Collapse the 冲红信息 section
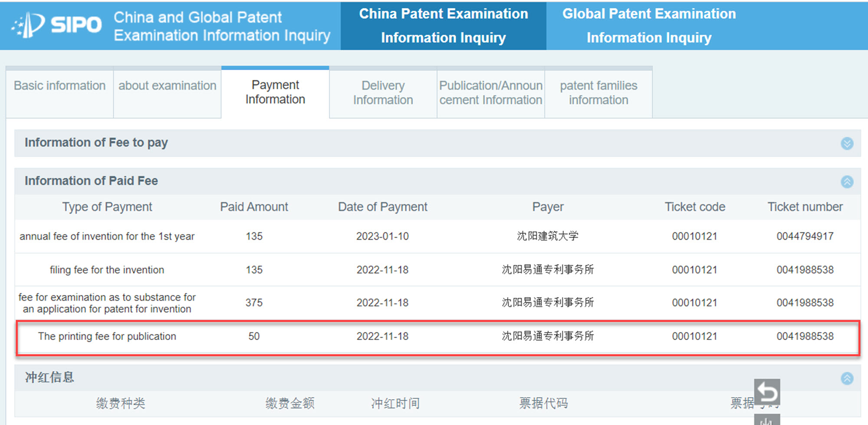The image size is (868, 425). [847, 378]
